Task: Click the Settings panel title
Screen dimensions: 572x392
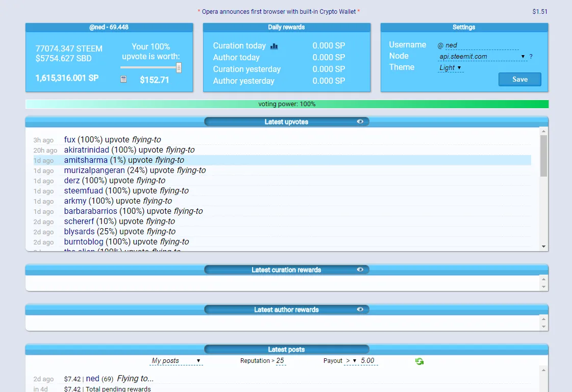Action: pos(464,27)
